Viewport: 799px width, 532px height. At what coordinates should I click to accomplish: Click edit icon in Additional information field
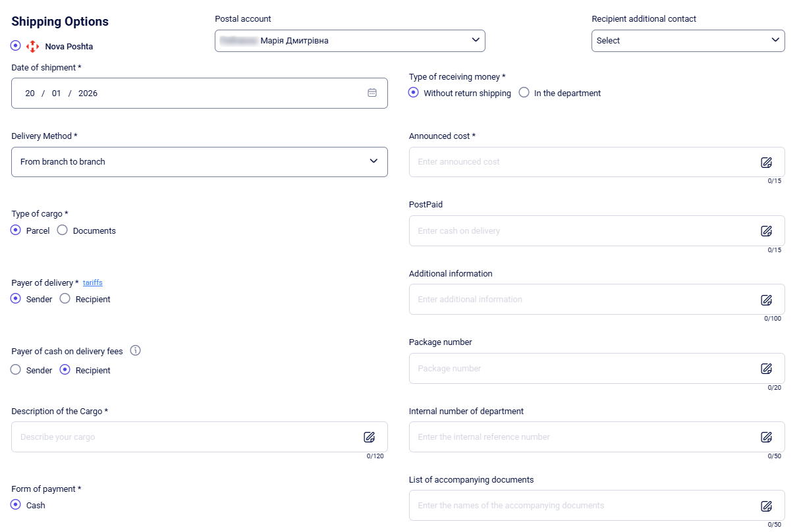(766, 300)
